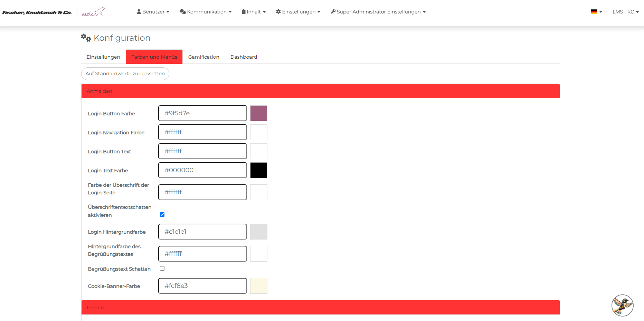
Task: Click the black Login Text Farbe swatch
Action: pos(259,170)
